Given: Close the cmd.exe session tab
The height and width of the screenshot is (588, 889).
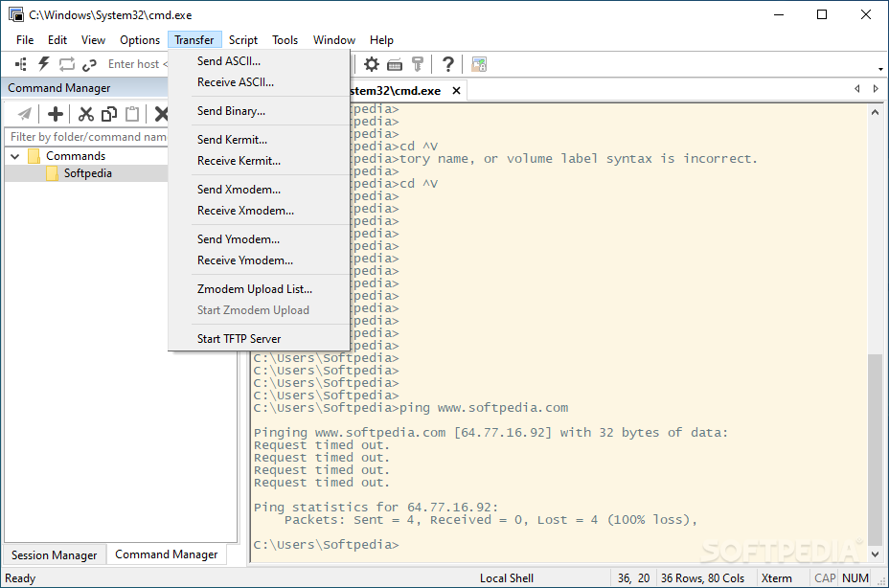Looking at the screenshot, I should tap(456, 91).
